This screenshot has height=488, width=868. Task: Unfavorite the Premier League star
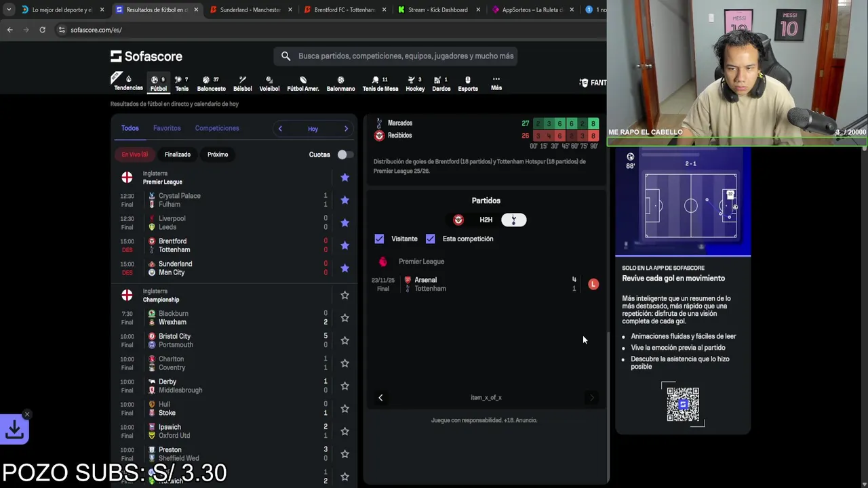click(344, 178)
